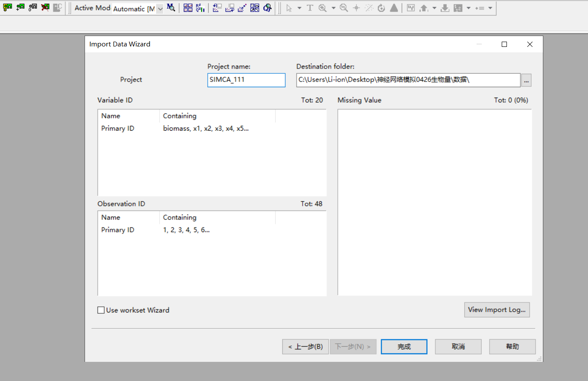The height and width of the screenshot is (381, 588).
Task: Expand the dropdown beside the numbering icon
Action: 469,8
